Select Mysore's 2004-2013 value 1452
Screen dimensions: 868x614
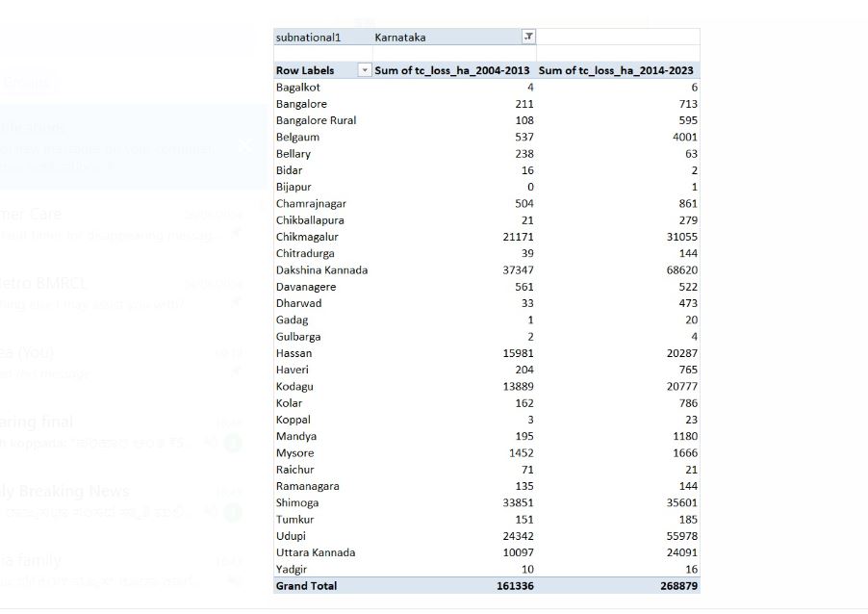pyautogui.click(x=522, y=453)
